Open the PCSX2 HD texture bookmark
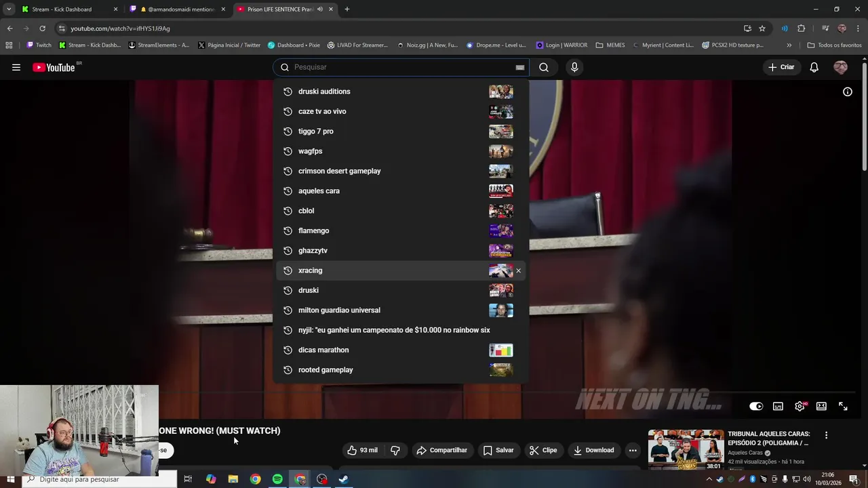This screenshot has height=488, width=868. 732,45
